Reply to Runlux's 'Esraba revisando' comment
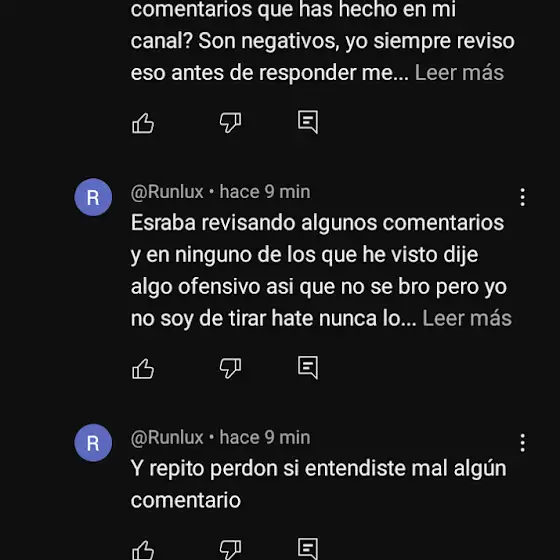This screenshot has height=560, width=560. [308, 368]
